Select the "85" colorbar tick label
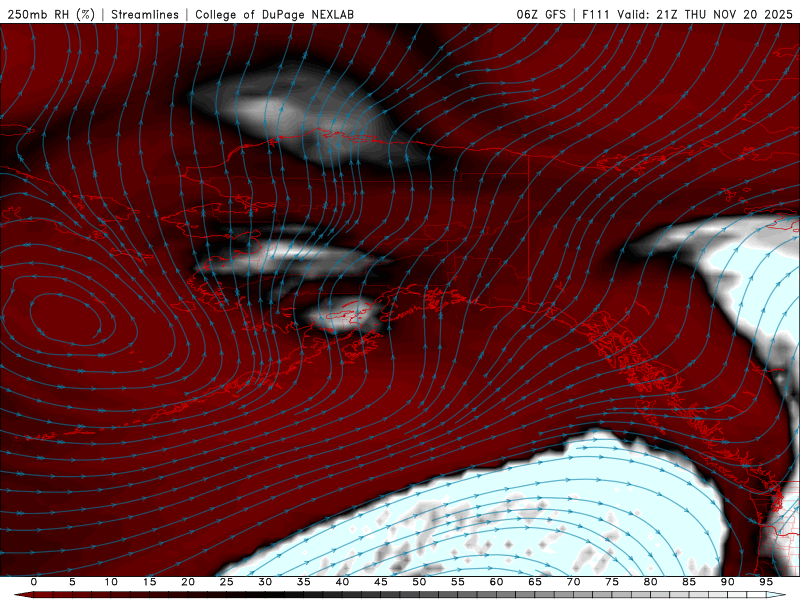 coord(689,582)
